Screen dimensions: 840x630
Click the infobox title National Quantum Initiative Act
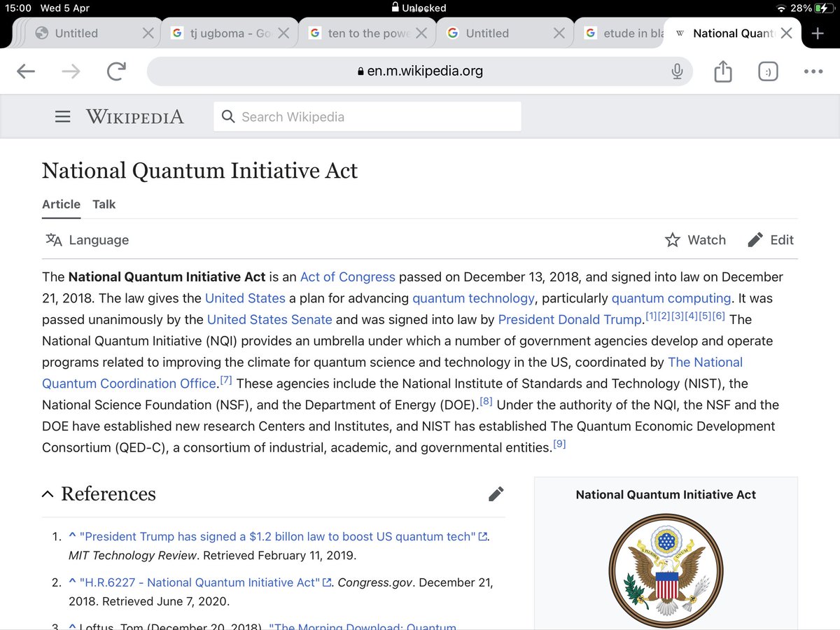coord(666,494)
